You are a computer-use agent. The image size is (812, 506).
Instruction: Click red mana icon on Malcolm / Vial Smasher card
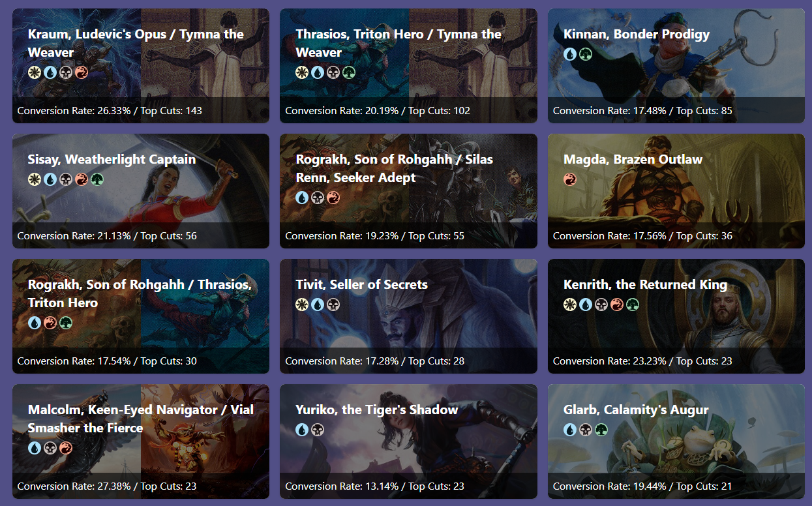pos(66,448)
